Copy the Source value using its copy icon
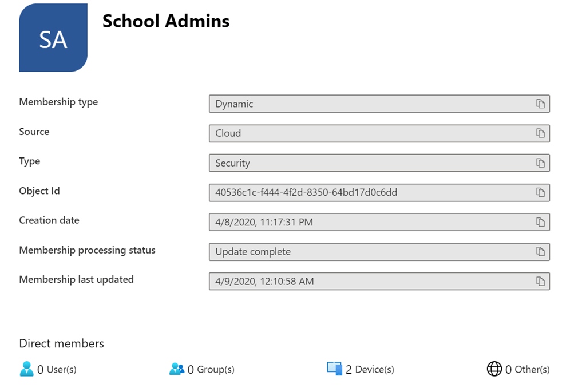The height and width of the screenshot is (392, 586). (540, 133)
